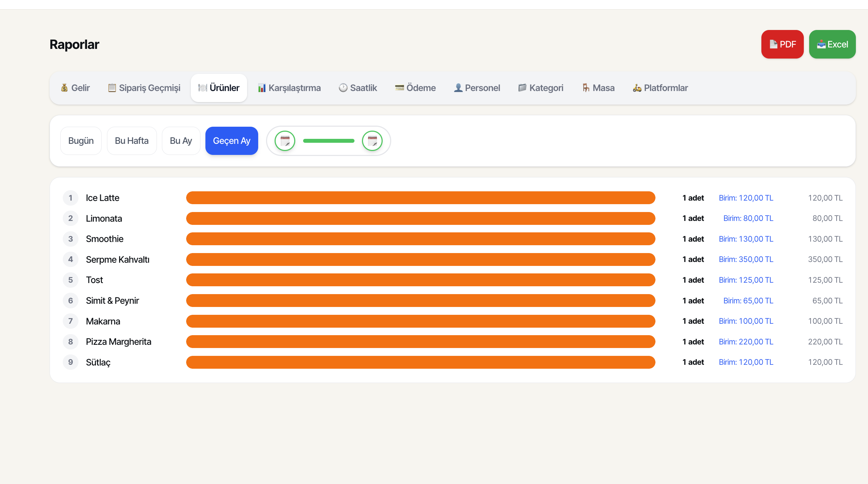The image size is (868, 484).
Task: Click the plate icon on Ürünler
Action: [203, 88]
